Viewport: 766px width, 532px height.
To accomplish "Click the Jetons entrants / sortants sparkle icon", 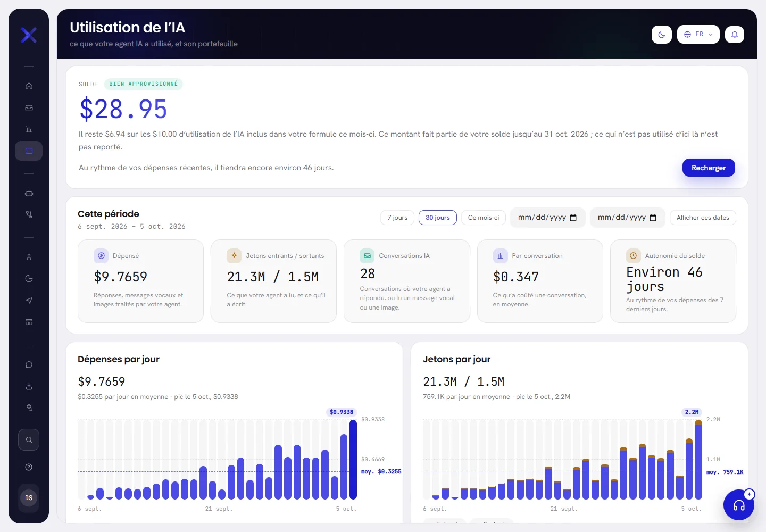I will point(234,256).
